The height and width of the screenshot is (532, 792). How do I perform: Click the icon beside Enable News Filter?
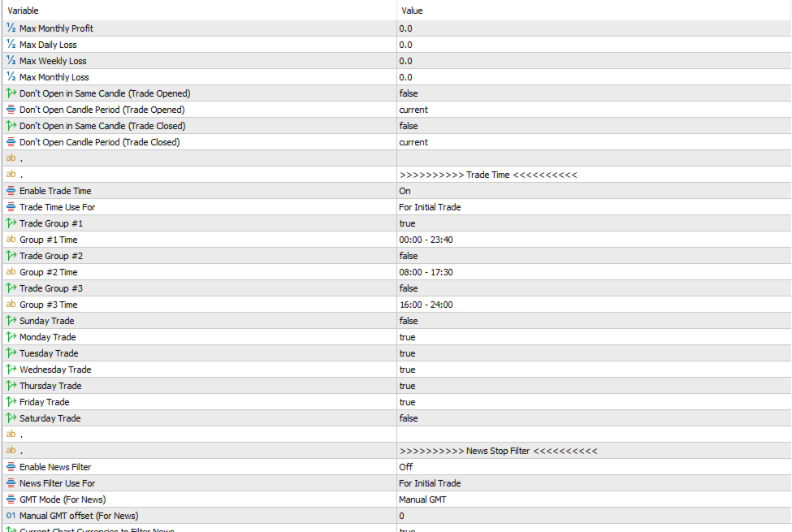11,467
